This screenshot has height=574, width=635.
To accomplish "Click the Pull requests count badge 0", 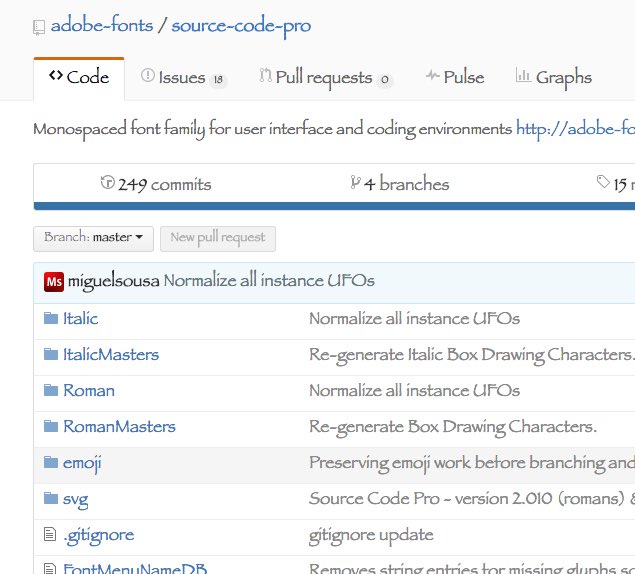I will point(384,79).
